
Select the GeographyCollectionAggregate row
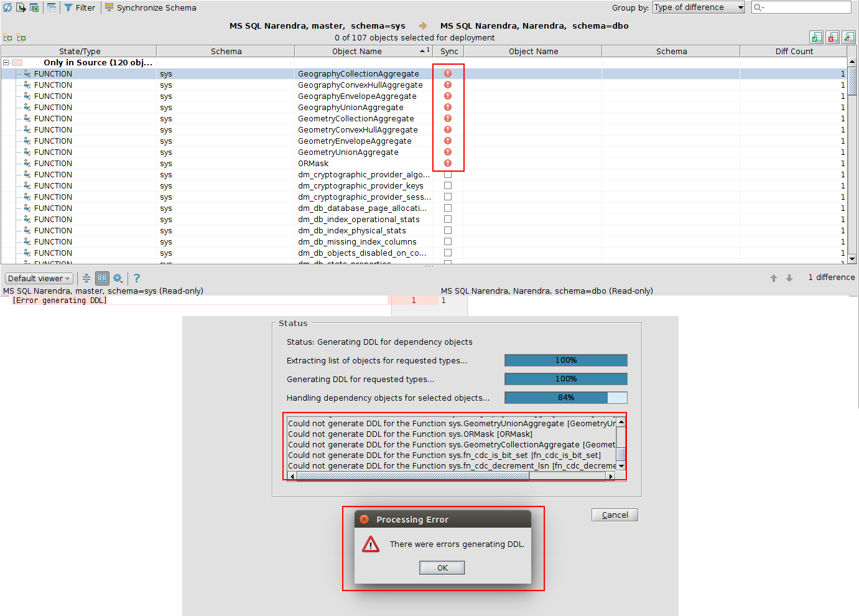[x=424, y=73]
